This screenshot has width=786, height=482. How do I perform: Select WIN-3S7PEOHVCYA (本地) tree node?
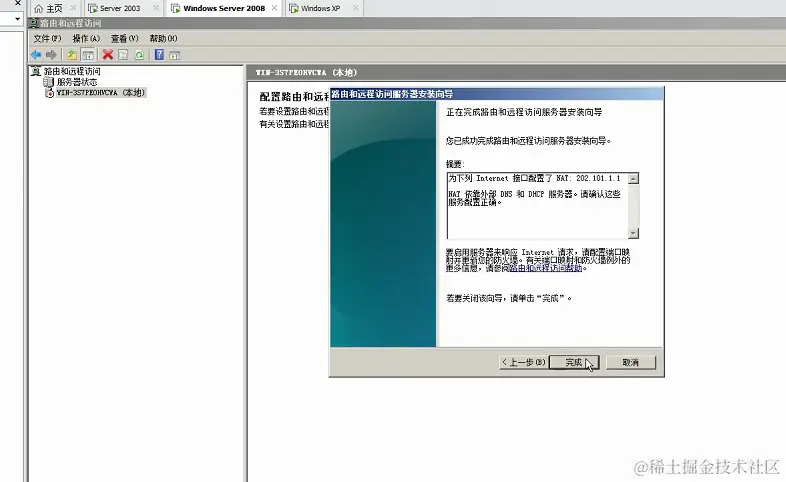click(100, 93)
